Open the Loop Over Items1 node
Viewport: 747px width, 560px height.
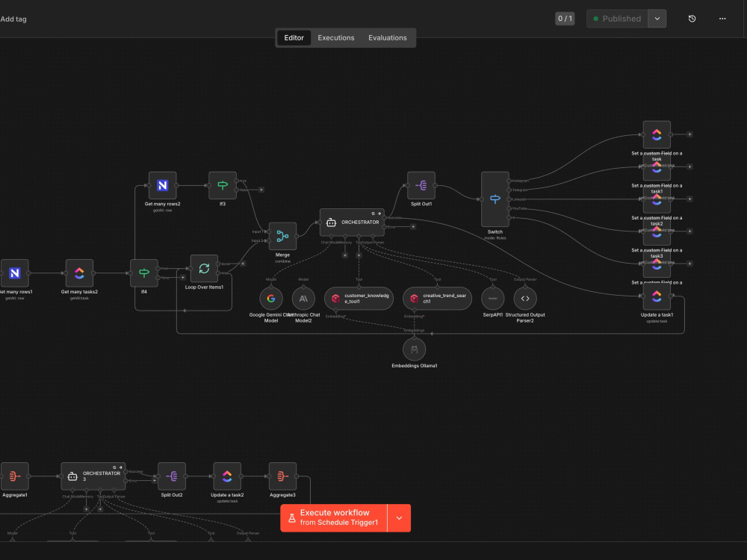tap(204, 269)
